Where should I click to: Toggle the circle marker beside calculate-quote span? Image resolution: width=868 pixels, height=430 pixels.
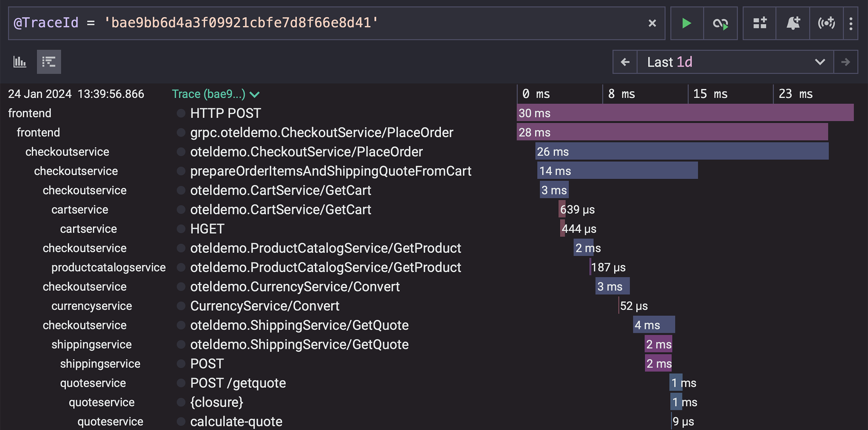pos(181,421)
